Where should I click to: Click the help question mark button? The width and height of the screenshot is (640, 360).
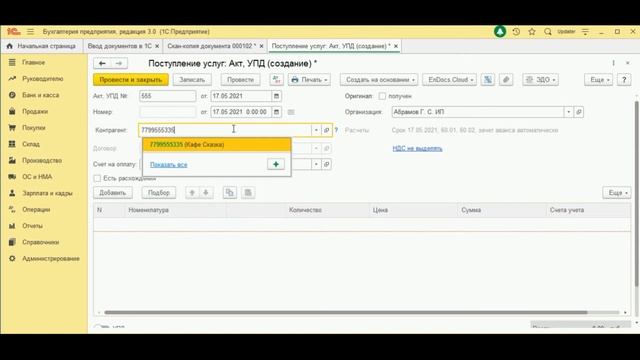[x=624, y=80]
